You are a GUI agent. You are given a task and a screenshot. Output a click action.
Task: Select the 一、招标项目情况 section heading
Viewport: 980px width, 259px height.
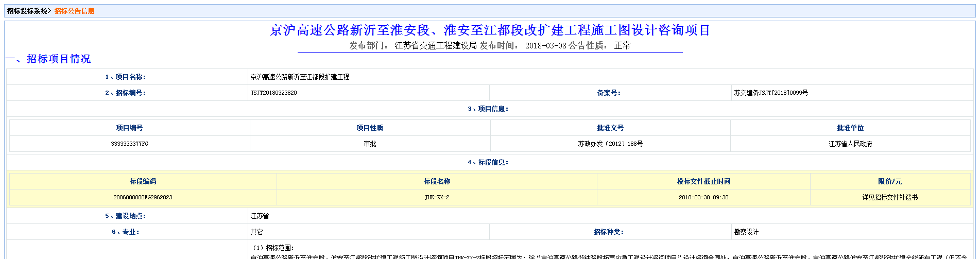click(x=49, y=59)
